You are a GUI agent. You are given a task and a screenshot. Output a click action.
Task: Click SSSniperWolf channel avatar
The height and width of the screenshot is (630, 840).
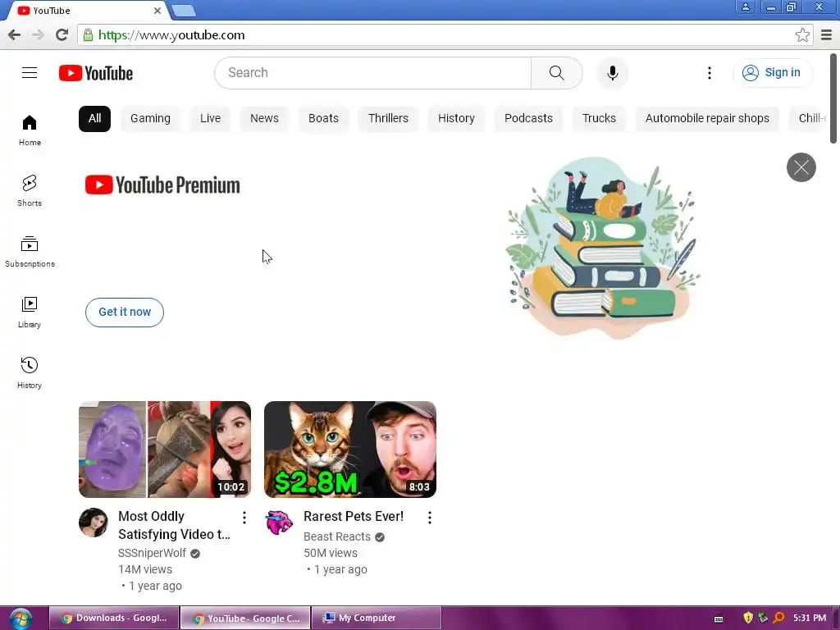tap(94, 523)
